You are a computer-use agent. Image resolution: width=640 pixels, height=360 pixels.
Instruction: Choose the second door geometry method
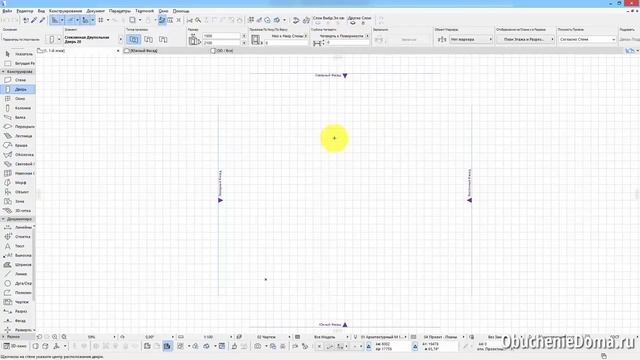(149, 40)
